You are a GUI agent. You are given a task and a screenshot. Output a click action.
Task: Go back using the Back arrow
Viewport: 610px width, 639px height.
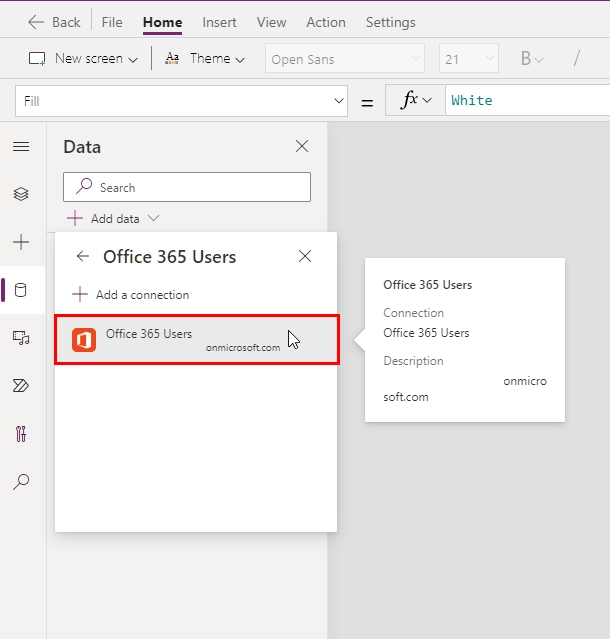[54, 22]
